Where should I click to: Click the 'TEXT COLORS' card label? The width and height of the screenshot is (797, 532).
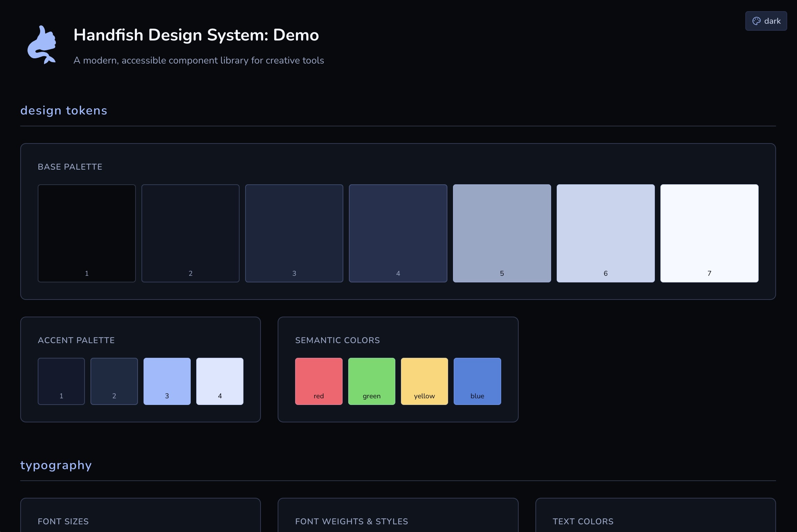[x=583, y=522]
